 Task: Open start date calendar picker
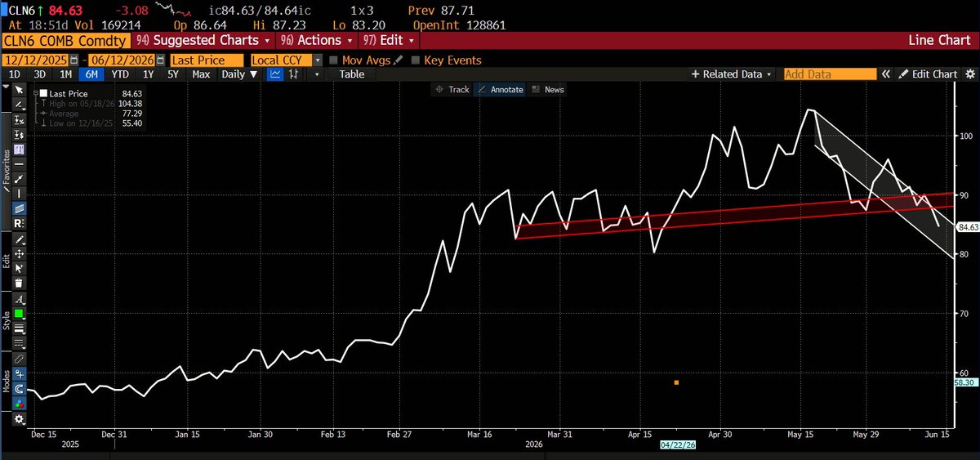tap(74, 60)
